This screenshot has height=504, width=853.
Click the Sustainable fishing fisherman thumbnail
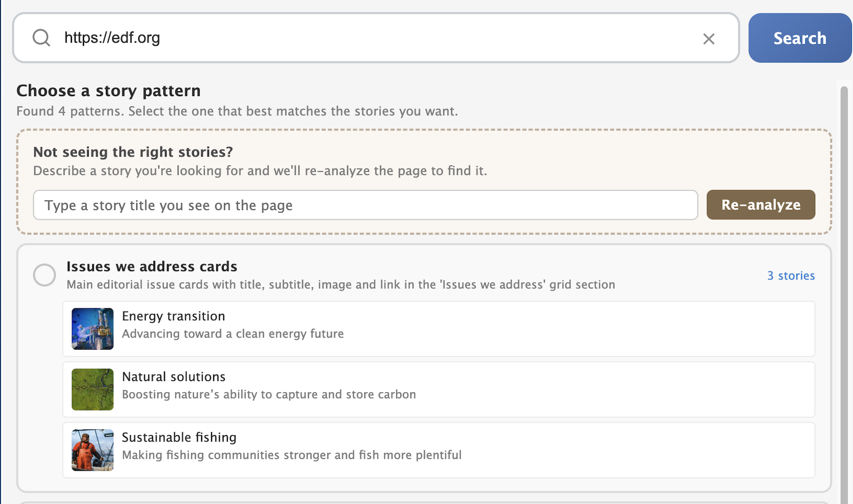(92, 450)
